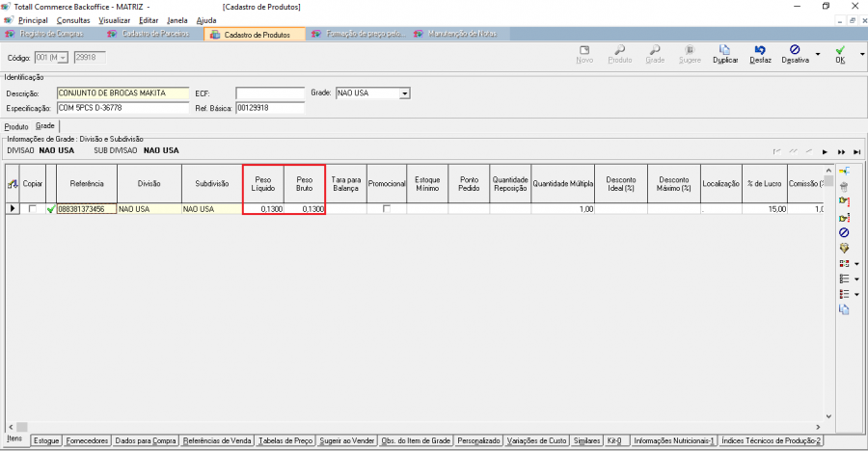Open the Consultas menu
Image resolution: width=868 pixels, height=451 pixels.
(x=73, y=19)
